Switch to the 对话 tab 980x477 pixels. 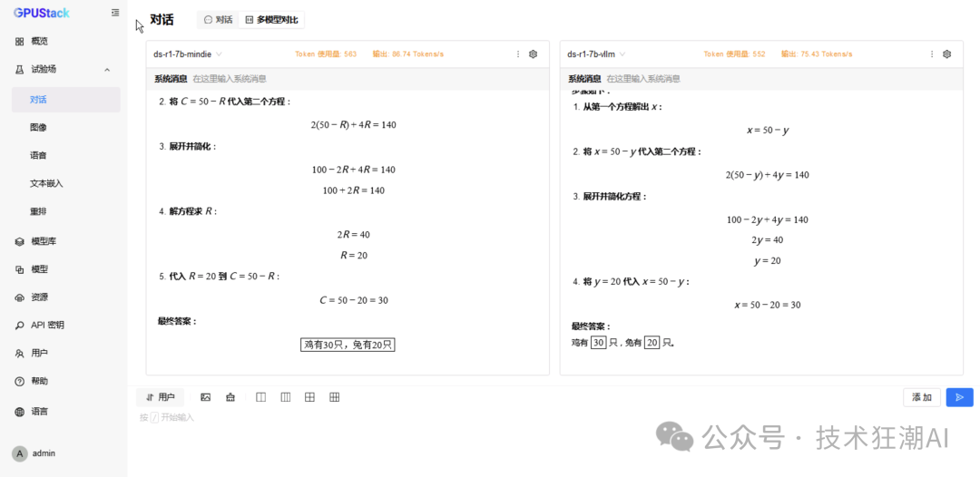click(x=218, y=20)
